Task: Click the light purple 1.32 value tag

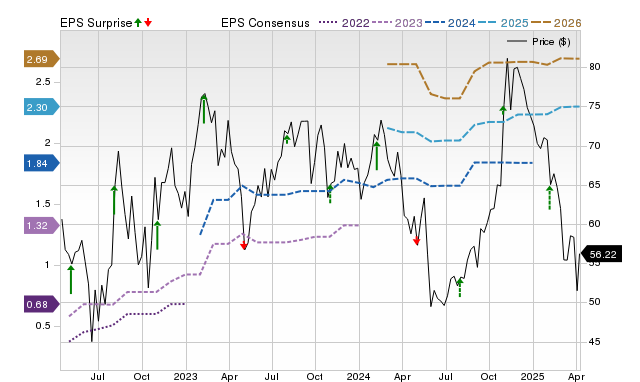Action: tap(41, 225)
